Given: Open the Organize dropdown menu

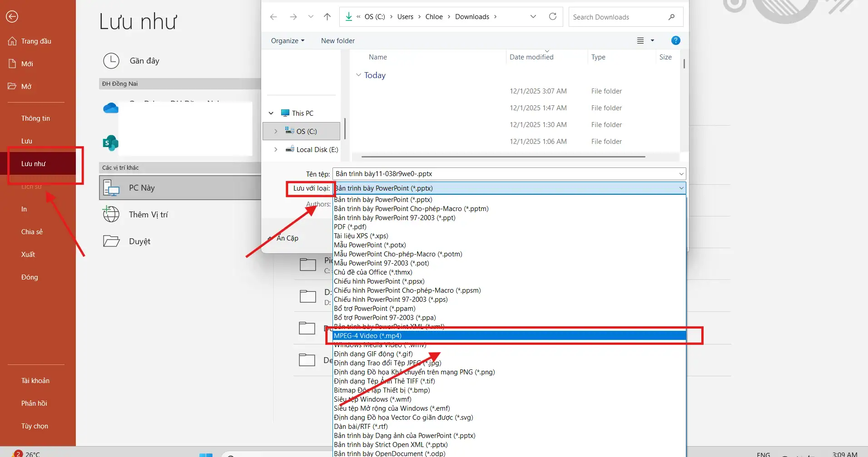Looking at the screenshot, I should coord(287,40).
